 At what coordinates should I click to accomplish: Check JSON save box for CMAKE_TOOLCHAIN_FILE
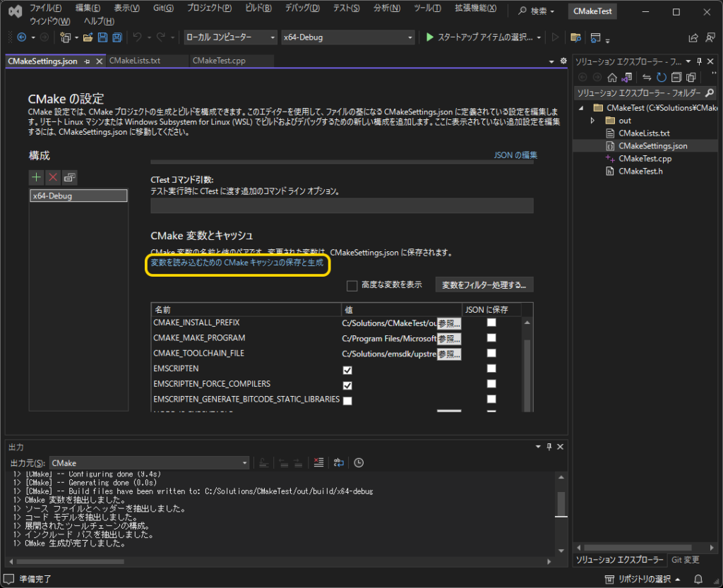point(491,353)
